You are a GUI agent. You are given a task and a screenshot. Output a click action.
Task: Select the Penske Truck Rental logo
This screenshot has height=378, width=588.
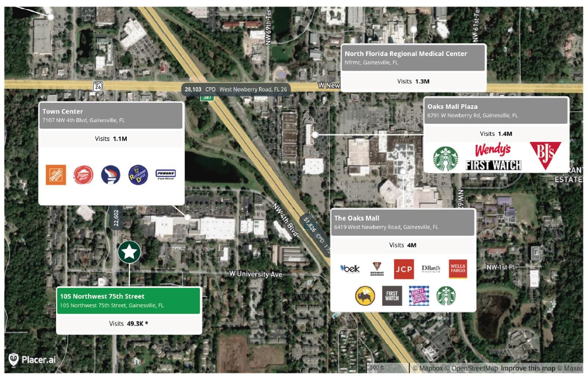coord(166,174)
